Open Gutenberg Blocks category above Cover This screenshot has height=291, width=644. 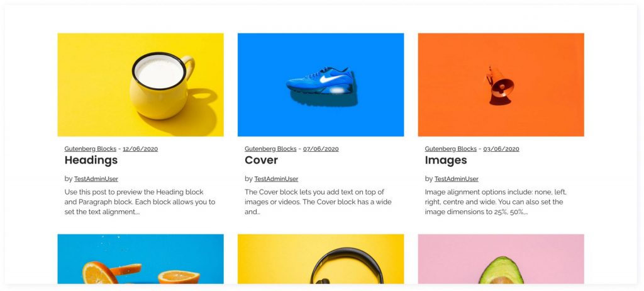[x=270, y=149]
